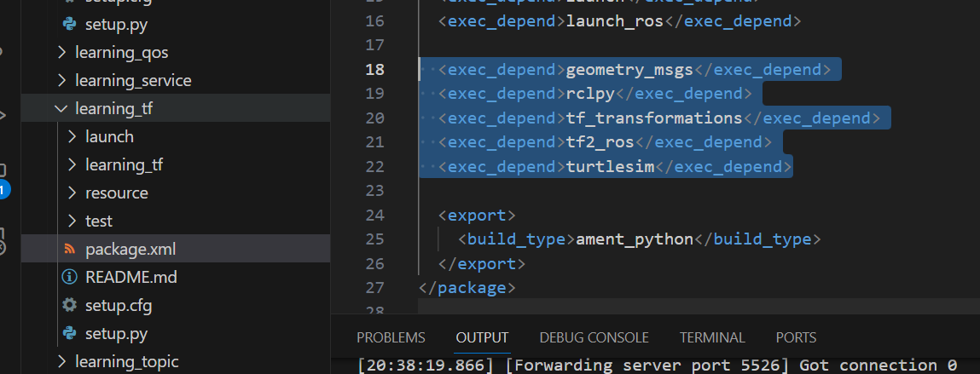Click Python icon of setup.py below setup.cfg

[69, 332]
